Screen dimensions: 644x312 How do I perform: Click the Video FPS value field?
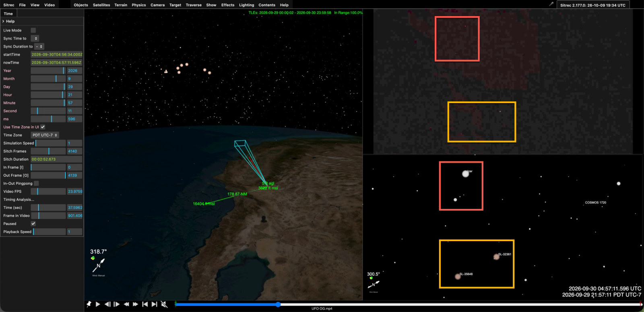[75, 191]
